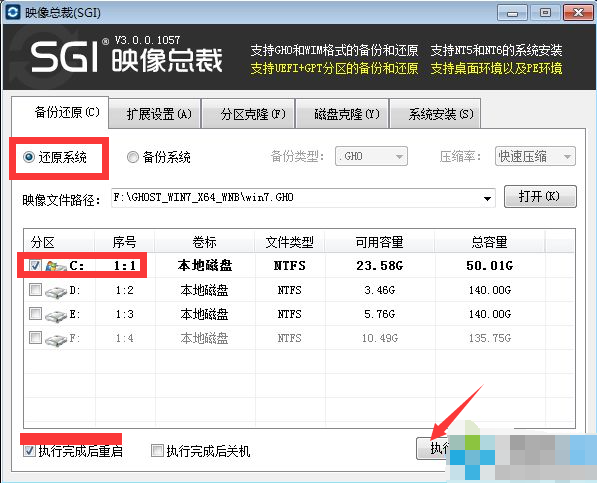Click the 23.58G free space cell
Image resolution: width=597 pixels, height=483 pixels.
pos(380,266)
